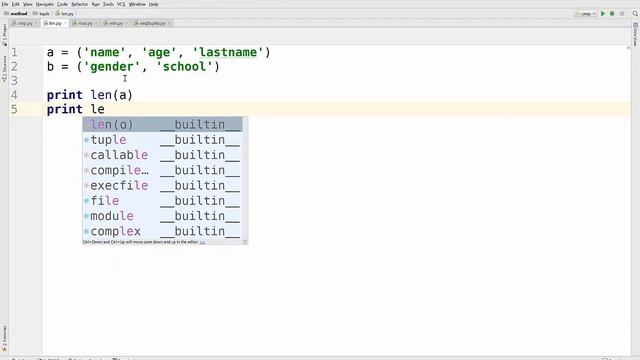Click the stop process square icon

click(x=622, y=13)
